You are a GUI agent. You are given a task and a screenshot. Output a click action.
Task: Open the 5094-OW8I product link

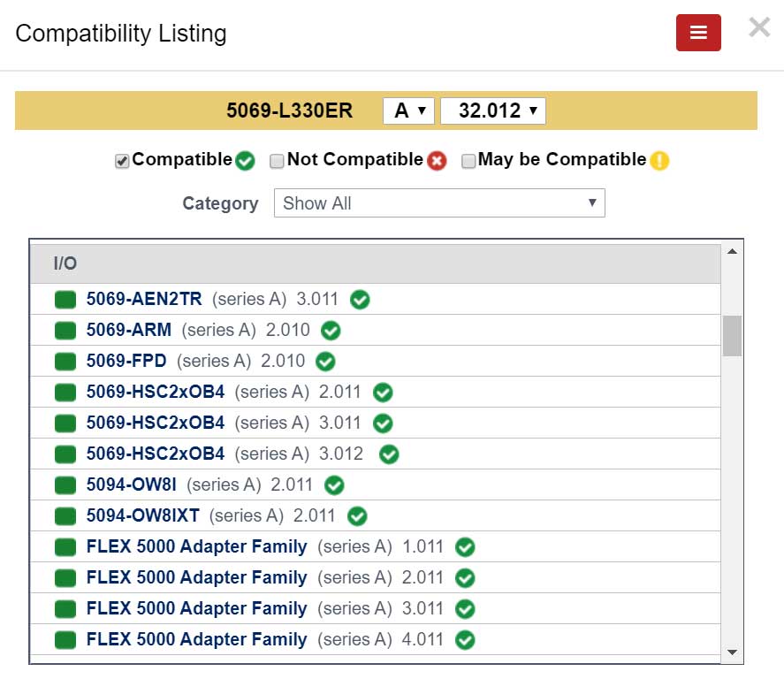pyautogui.click(x=132, y=485)
